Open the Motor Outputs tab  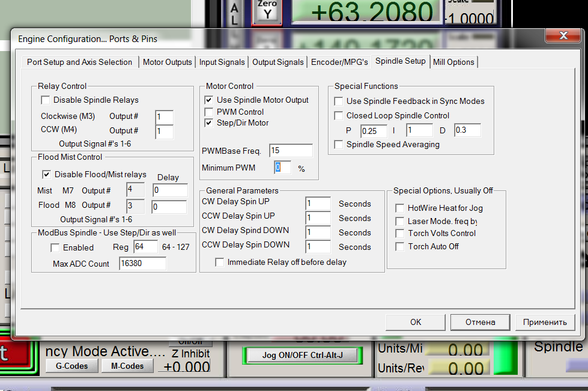coord(167,62)
